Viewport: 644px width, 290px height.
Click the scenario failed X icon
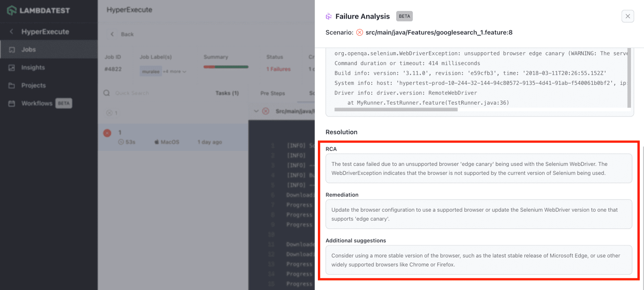[359, 33]
